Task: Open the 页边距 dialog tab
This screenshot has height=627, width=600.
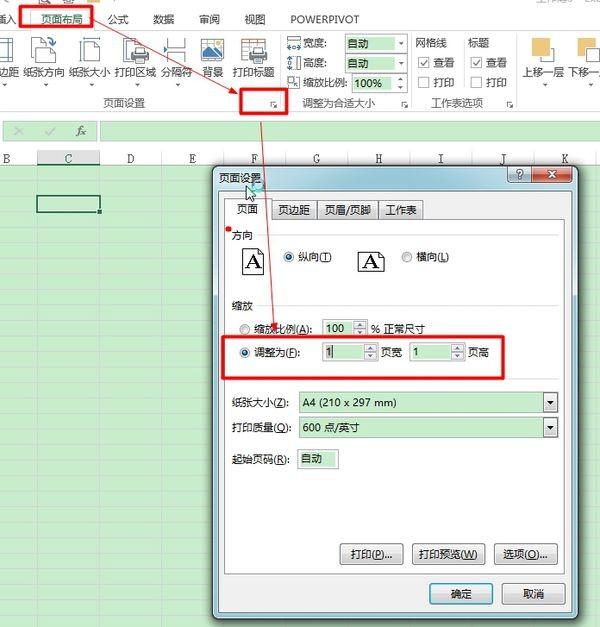Action: tap(294, 210)
